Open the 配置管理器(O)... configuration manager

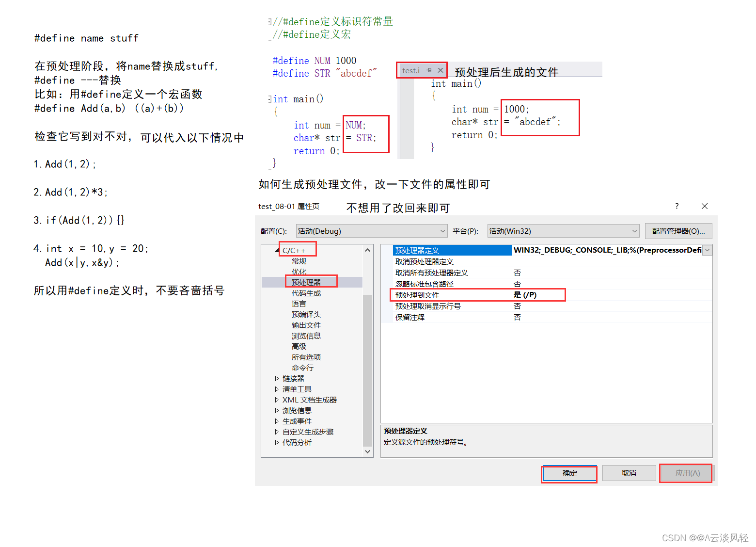pos(678,231)
